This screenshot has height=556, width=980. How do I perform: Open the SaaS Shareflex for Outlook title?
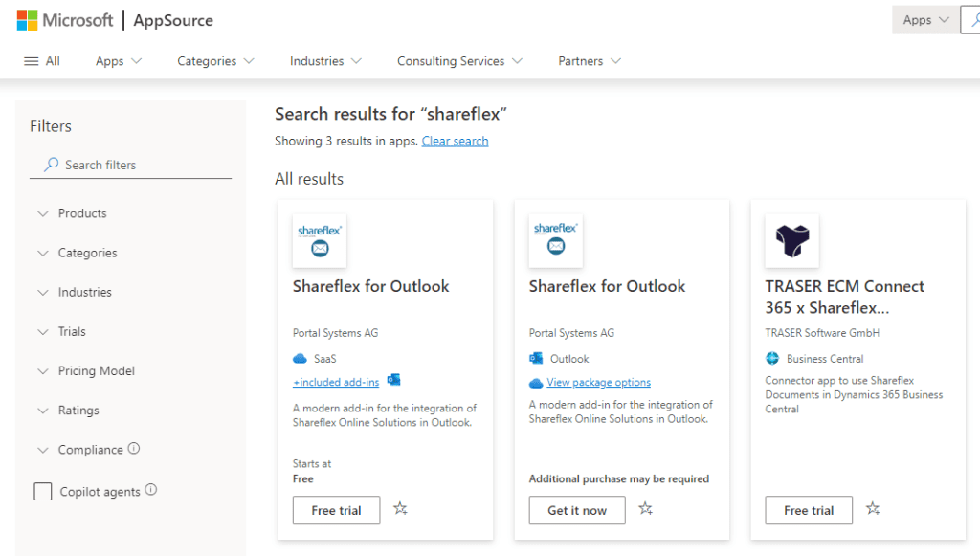click(x=370, y=286)
